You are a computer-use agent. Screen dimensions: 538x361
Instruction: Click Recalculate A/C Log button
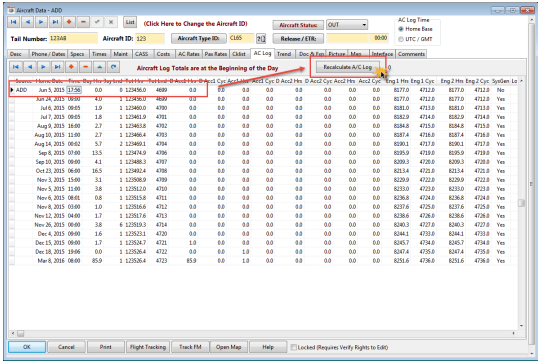[x=348, y=67]
